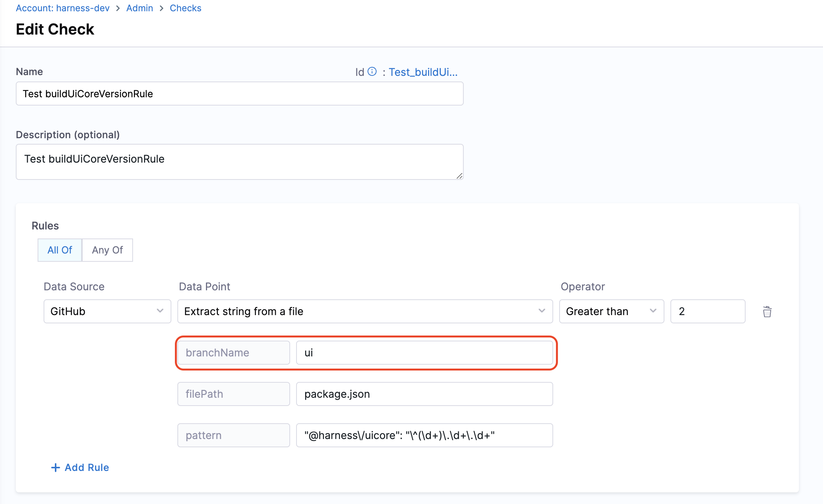Click the branchName value field containing ui
The height and width of the screenshot is (504, 823).
pyautogui.click(x=424, y=353)
